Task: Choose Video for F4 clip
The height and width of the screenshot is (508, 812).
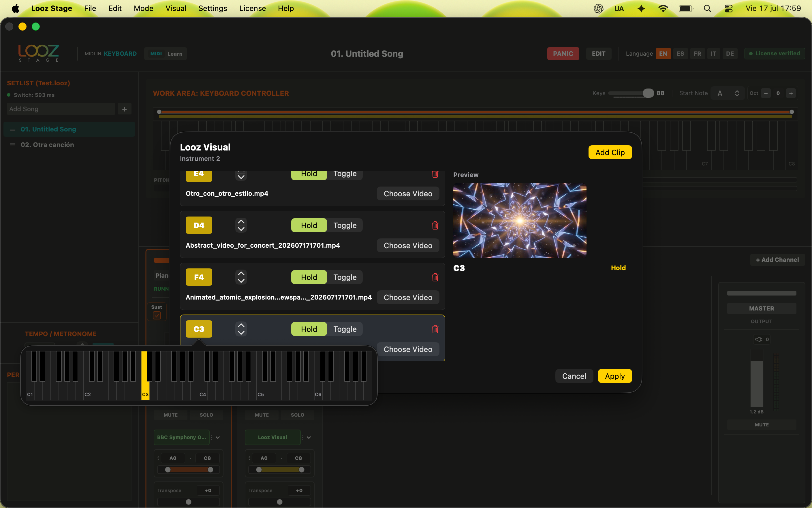Action: [408, 297]
